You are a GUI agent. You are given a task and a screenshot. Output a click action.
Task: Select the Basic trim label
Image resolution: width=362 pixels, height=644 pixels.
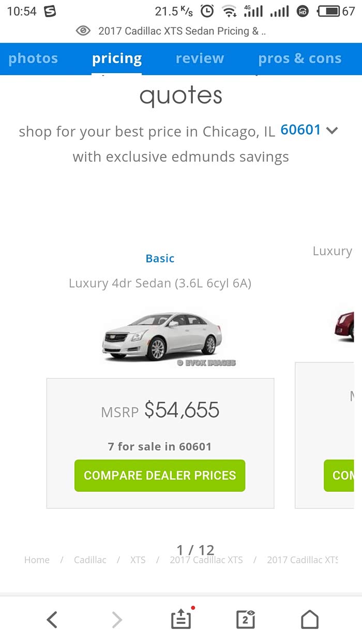[160, 258]
